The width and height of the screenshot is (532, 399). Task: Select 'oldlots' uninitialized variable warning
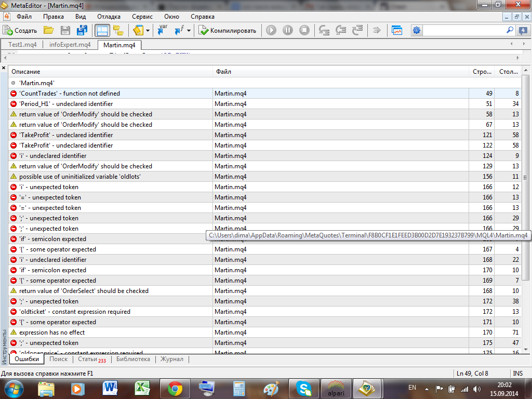tap(264, 177)
